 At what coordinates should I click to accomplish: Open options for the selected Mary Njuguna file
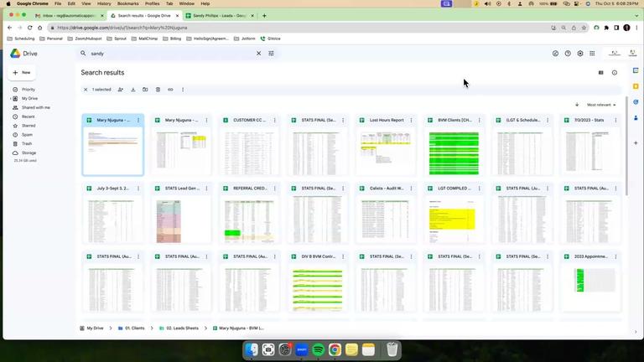138,121
